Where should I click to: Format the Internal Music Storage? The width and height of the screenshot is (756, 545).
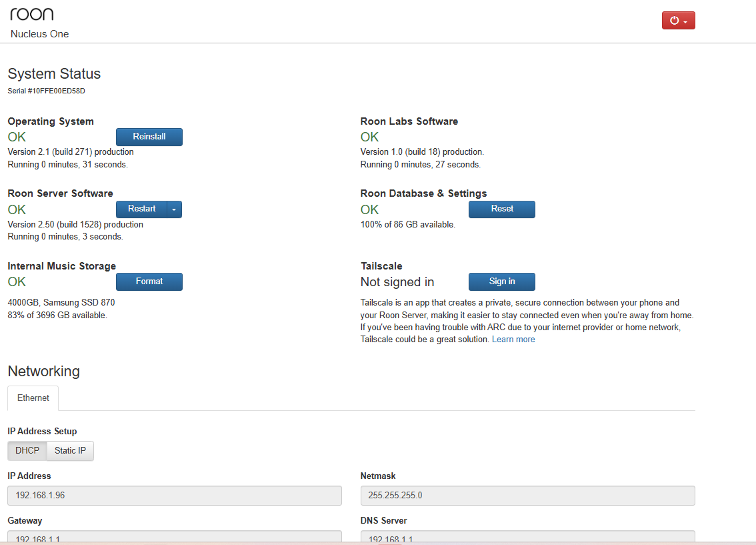pyautogui.click(x=149, y=282)
